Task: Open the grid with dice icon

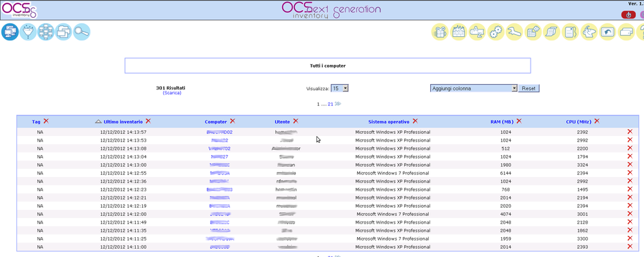Action: click(x=533, y=31)
